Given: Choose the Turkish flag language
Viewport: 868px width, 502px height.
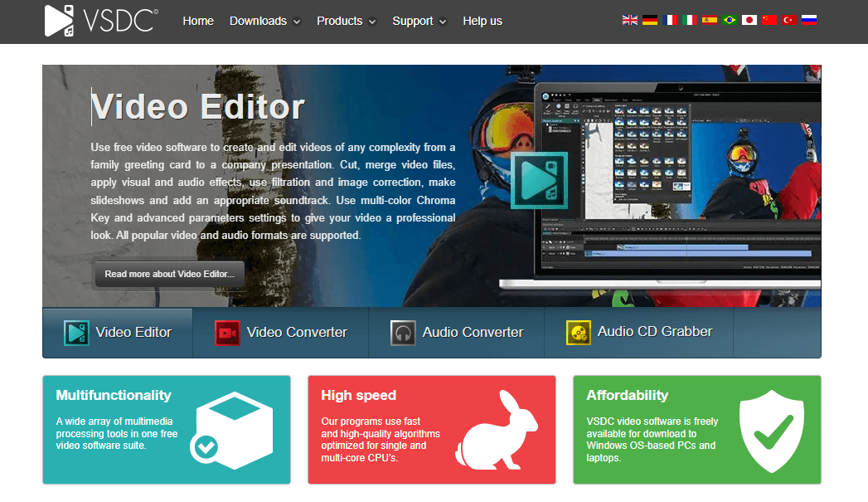Looking at the screenshot, I should (x=789, y=20).
